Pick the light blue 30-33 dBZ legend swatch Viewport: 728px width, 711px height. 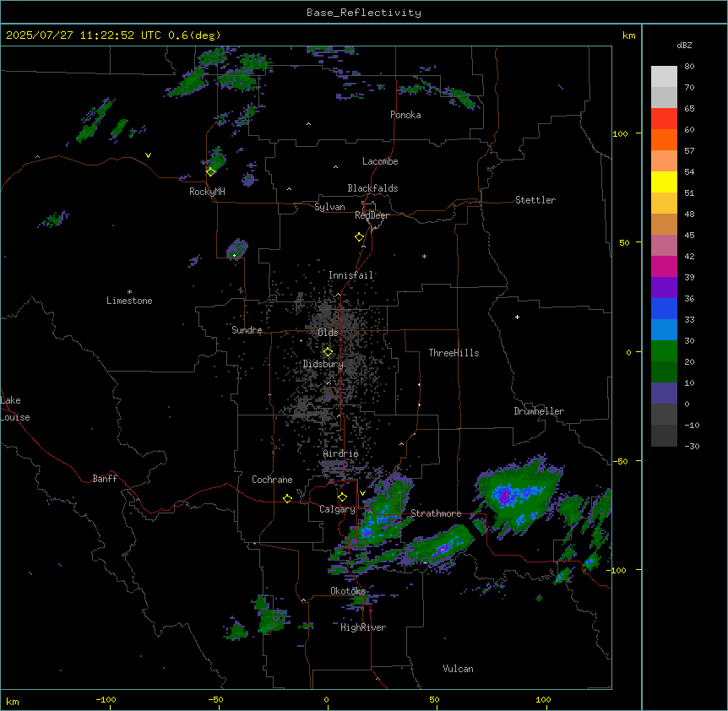click(x=664, y=330)
